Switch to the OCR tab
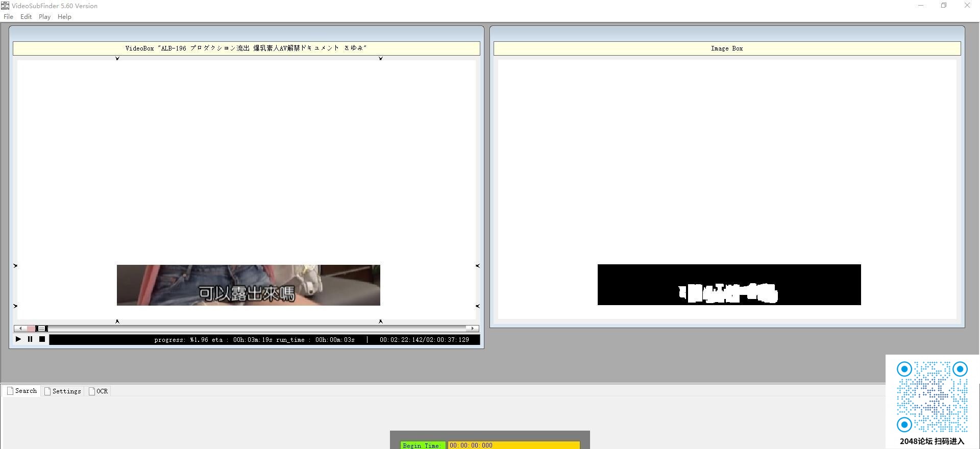Screen dimensions: 980x449 pyautogui.click(x=99, y=391)
